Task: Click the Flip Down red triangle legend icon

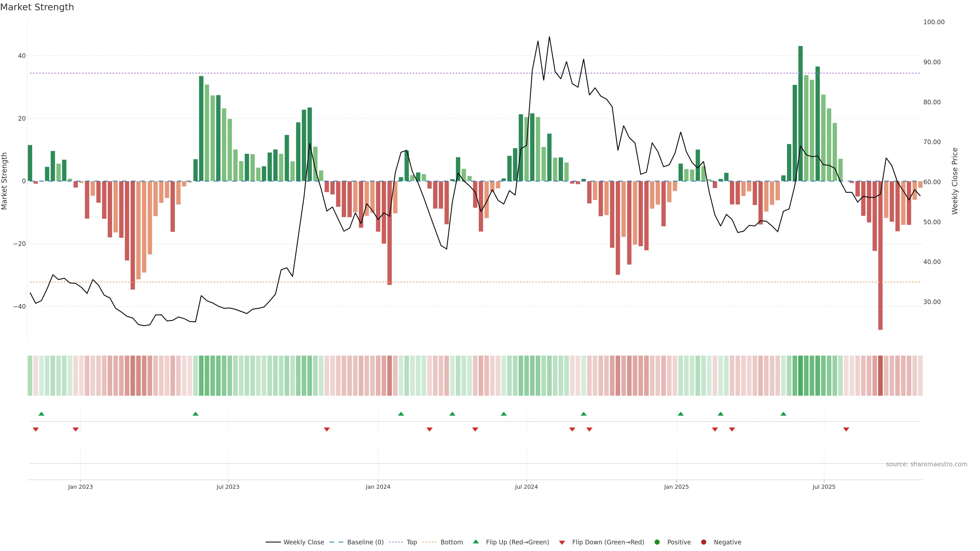Action: coord(562,543)
